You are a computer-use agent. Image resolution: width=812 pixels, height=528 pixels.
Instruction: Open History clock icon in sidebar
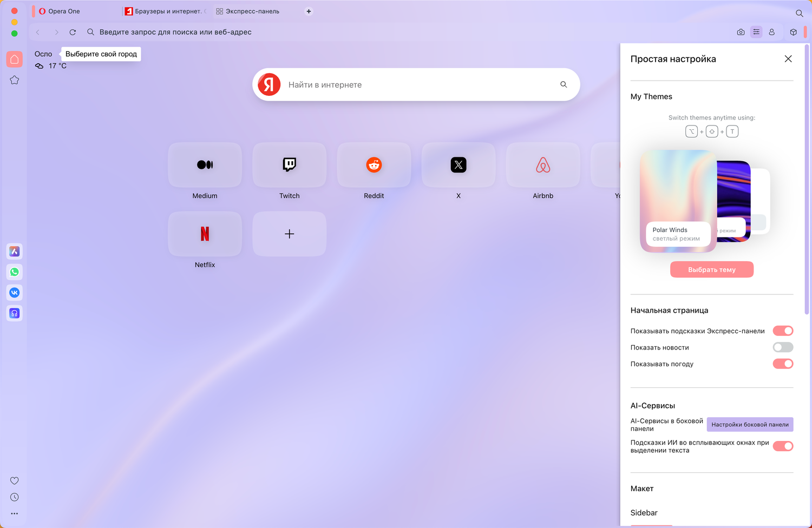[x=15, y=497]
